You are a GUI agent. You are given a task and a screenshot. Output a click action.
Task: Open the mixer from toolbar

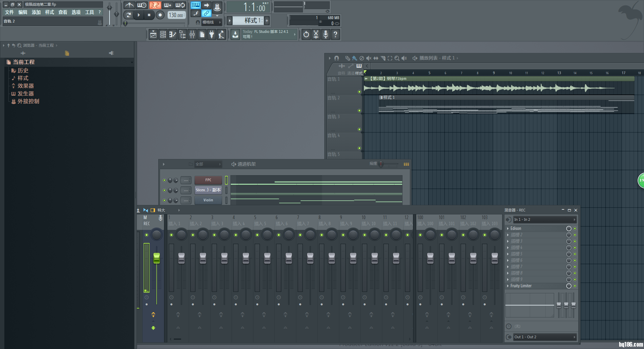192,35
